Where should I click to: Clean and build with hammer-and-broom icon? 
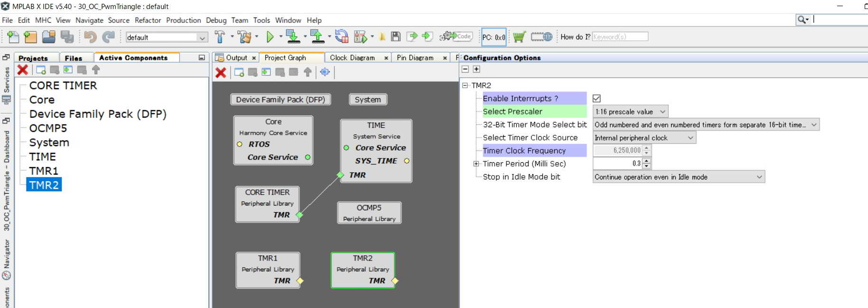pos(245,37)
